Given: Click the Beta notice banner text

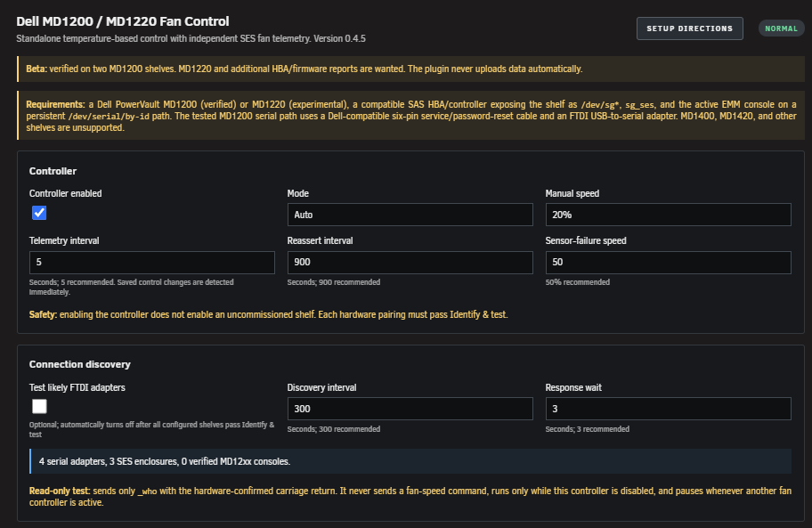Looking at the screenshot, I should click(304, 69).
